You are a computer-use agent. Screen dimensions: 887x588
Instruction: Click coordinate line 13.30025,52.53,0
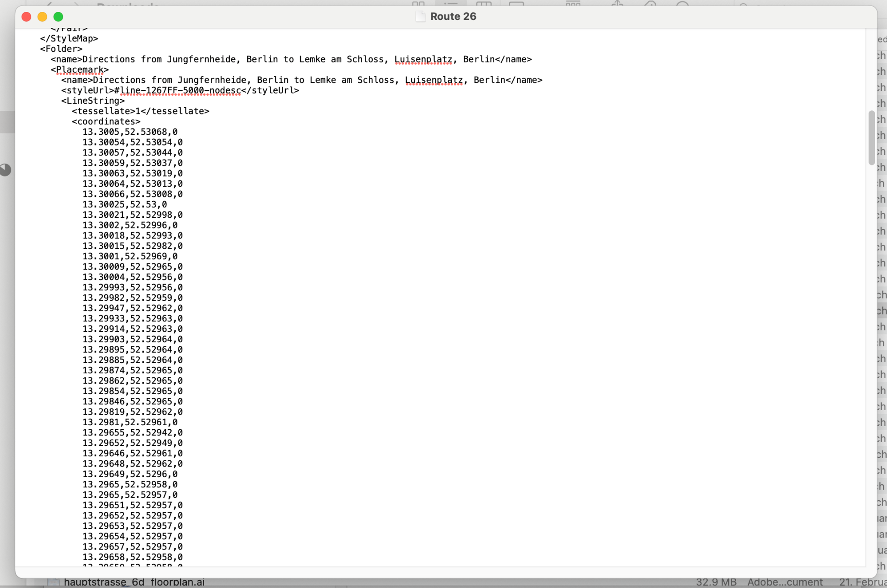[x=125, y=204]
